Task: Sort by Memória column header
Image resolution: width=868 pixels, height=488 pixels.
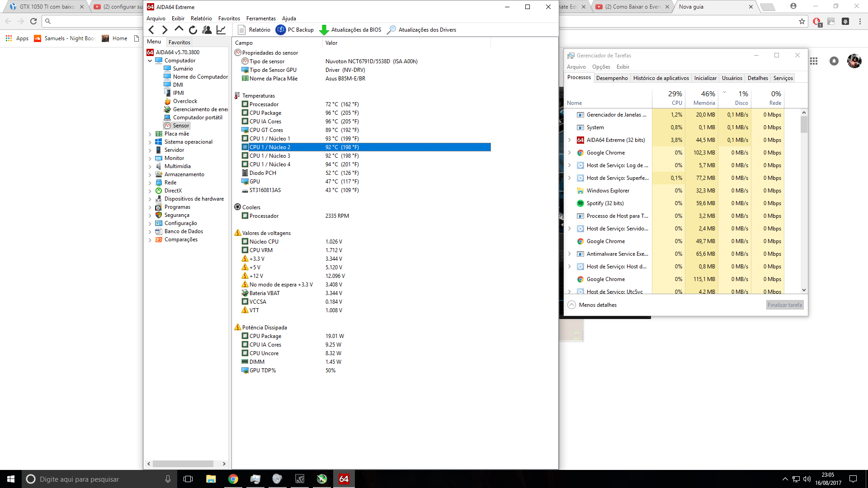Action: [702, 98]
